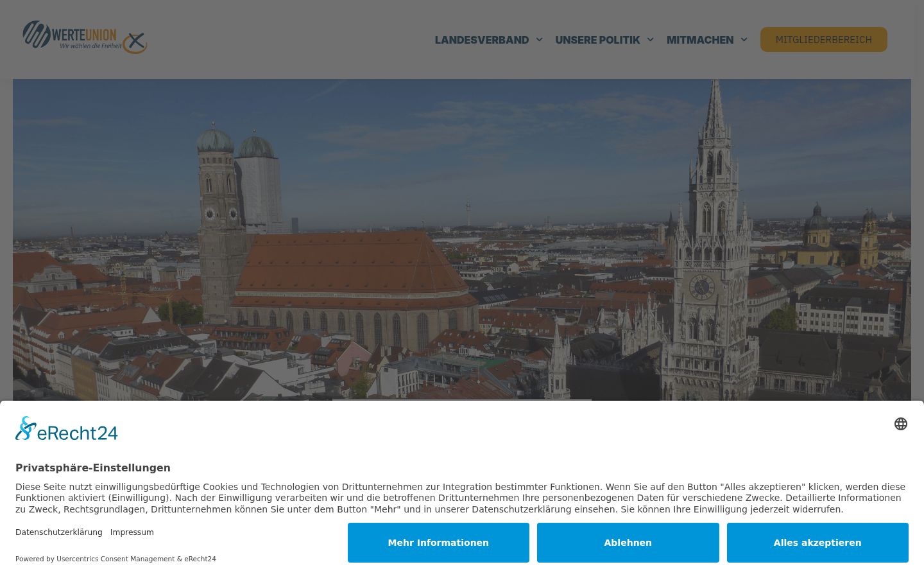Click the eRecht24 logo in the banner

point(67,429)
